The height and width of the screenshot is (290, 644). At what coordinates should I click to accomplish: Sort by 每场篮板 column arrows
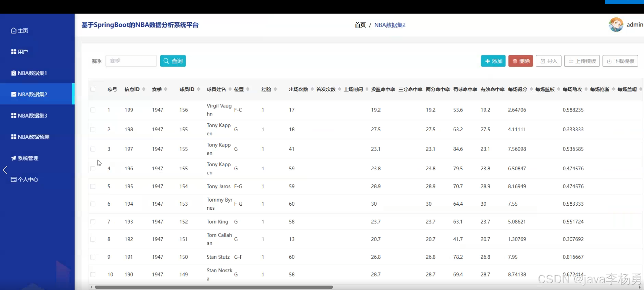558,89
